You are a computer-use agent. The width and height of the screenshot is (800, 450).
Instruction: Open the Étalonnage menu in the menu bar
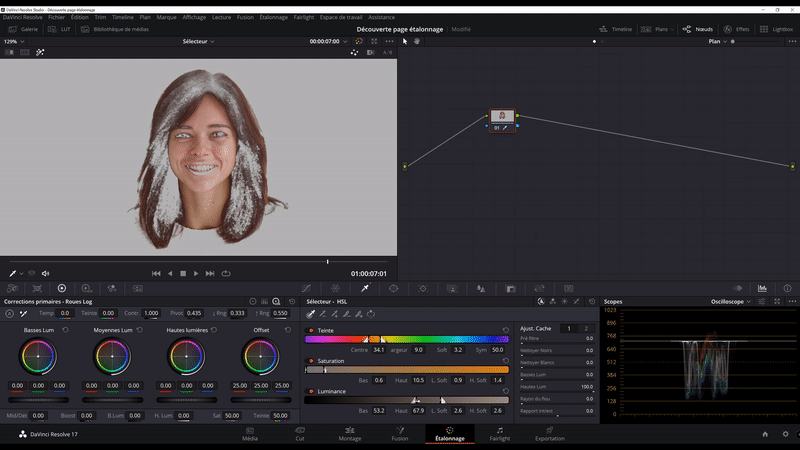[x=273, y=17]
